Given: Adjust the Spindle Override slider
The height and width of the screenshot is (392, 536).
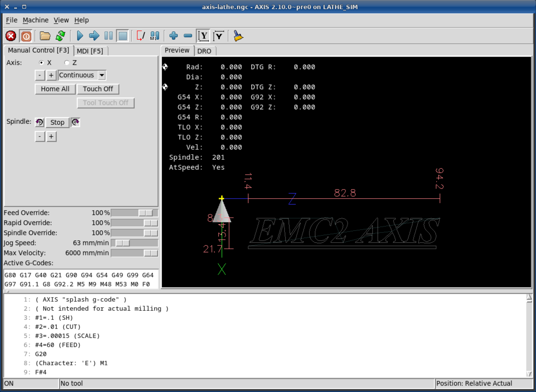Looking at the screenshot, I should [134, 233].
